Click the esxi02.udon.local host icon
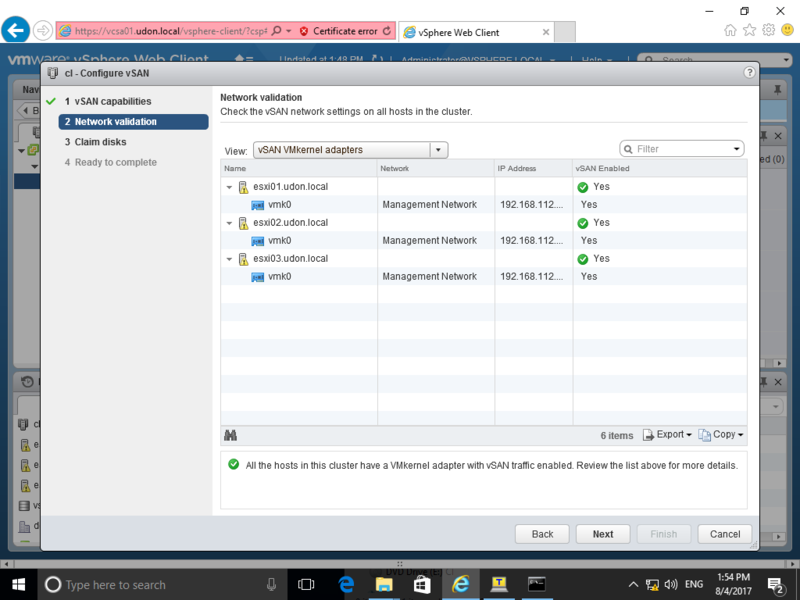Screen dimensions: 800x600 [243, 223]
